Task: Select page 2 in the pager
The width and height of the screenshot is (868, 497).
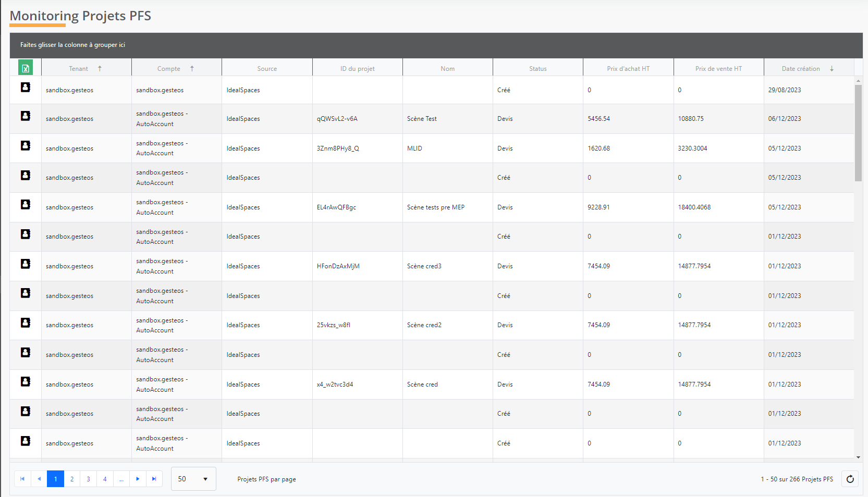Action: point(72,479)
